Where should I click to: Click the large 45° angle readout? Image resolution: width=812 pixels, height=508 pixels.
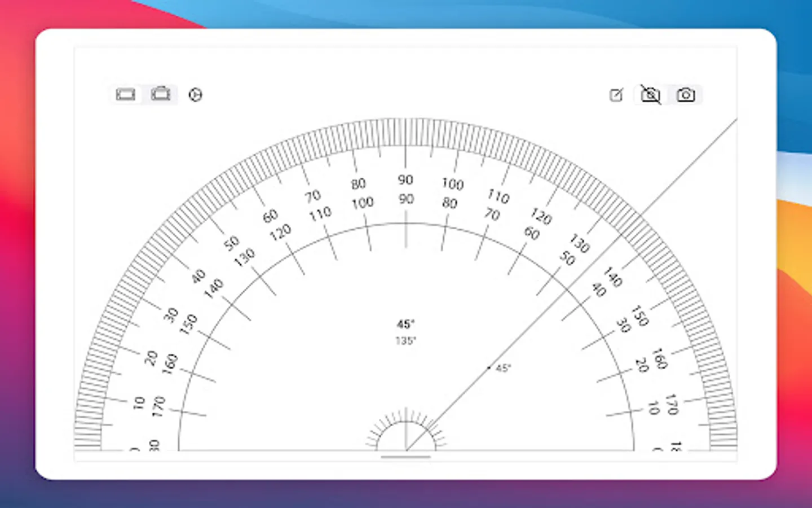[x=405, y=324]
